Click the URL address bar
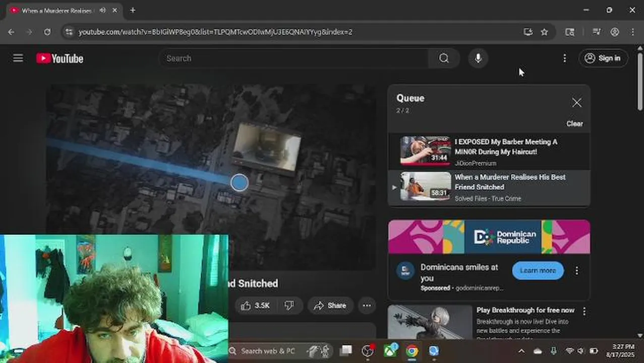Viewport: 644px width, 363px height. (x=298, y=32)
